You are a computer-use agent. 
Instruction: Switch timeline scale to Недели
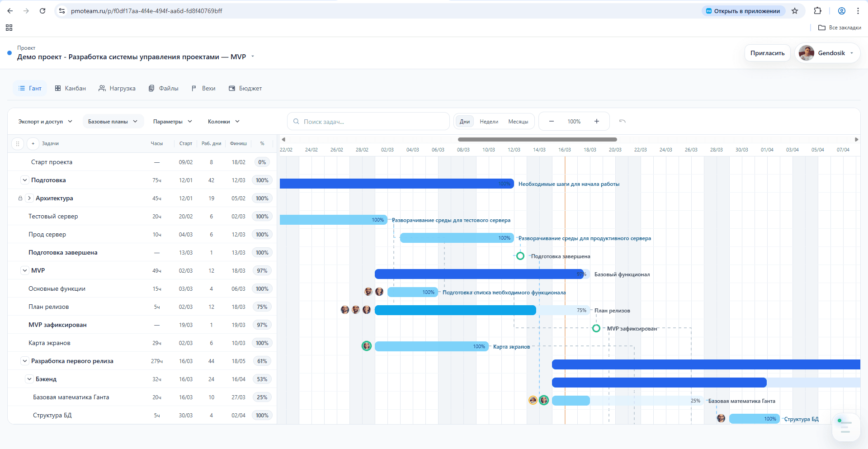(x=489, y=122)
